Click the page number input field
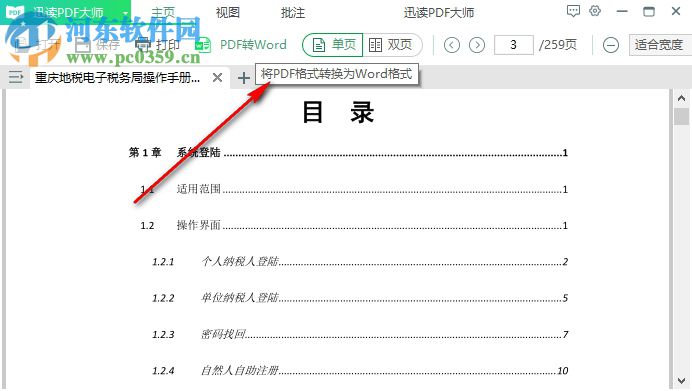This screenshot has width=692, height=391. [x=514, y=45]
